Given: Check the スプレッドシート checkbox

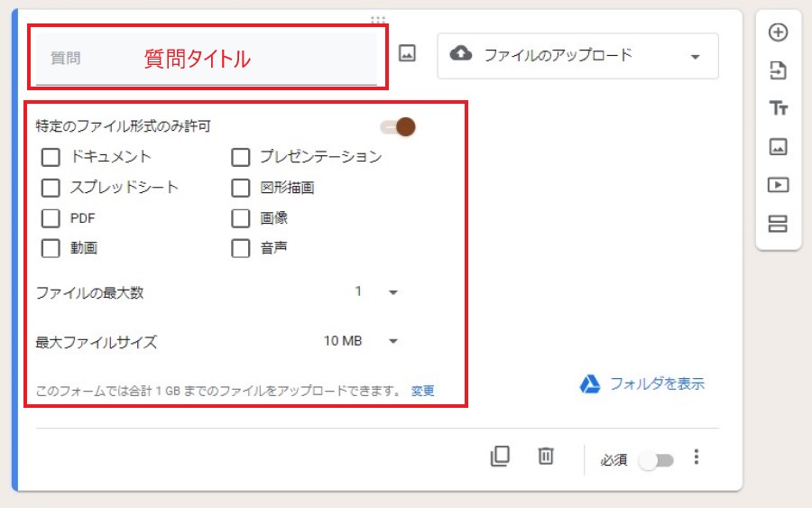Looking at the screenshot, I should pos(51,188).
